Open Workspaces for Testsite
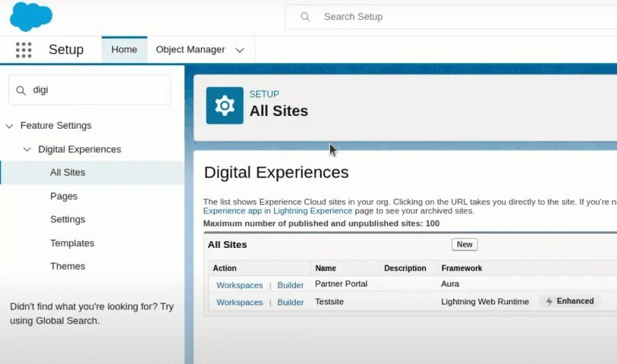Image resolution: width=617 pixels, height=364 pixels. 240,303
